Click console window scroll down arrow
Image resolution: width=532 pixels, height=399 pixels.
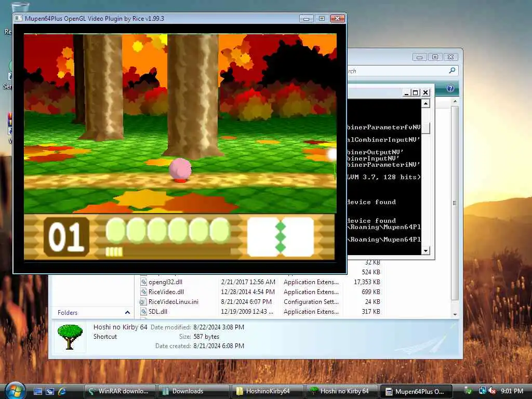pyautogui.click(x=426, y=251)
